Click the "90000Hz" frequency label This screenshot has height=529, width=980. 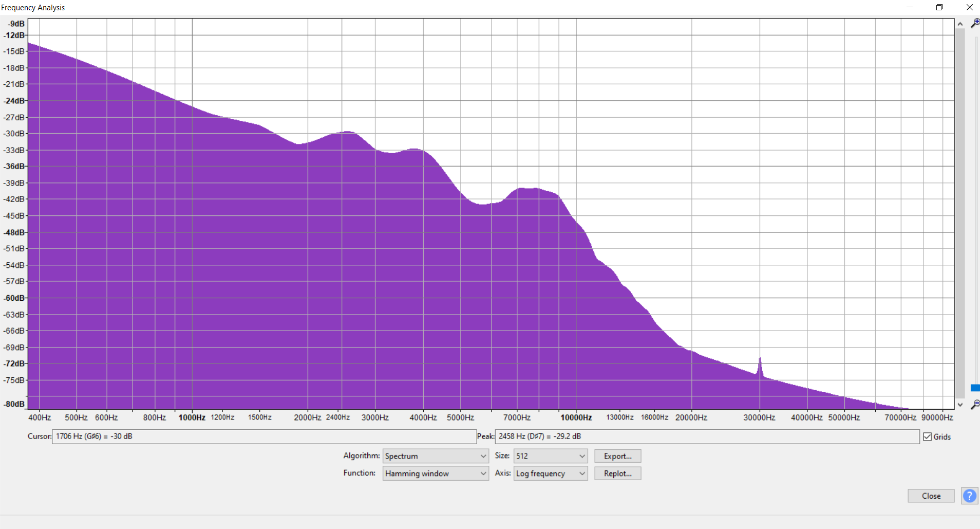click(937, 417)
